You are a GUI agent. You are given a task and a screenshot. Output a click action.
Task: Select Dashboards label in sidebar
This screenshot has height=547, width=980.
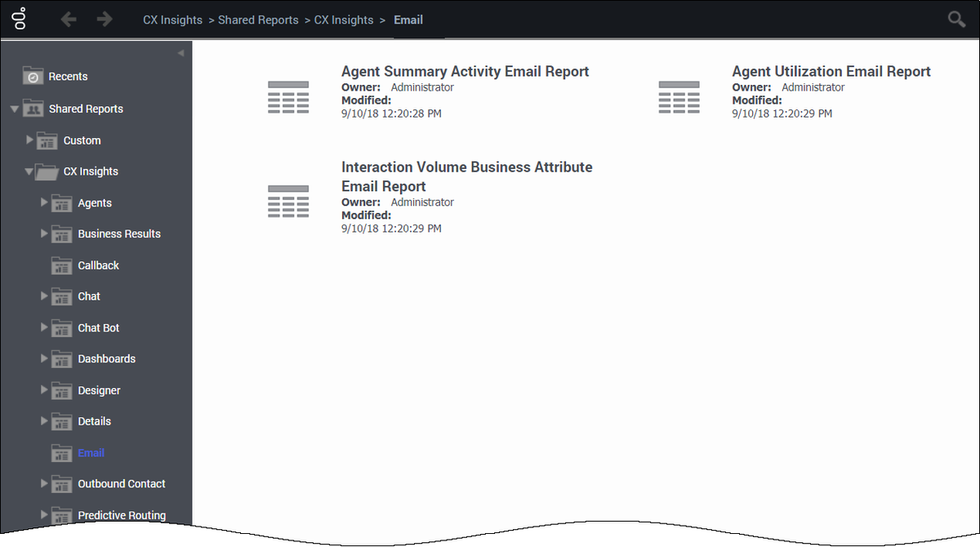pyautogui.click(x=107, y=359)
